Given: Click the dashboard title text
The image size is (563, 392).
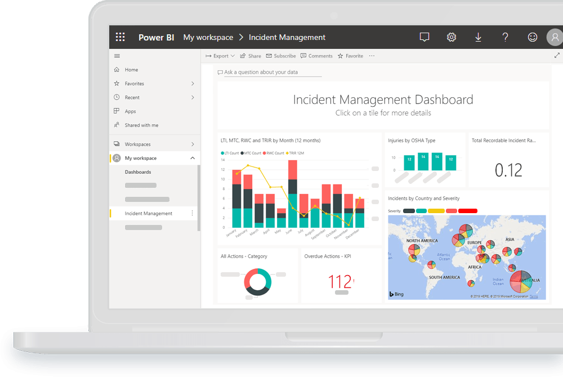Looking at the screenshot, I should (x=383, y=100).
